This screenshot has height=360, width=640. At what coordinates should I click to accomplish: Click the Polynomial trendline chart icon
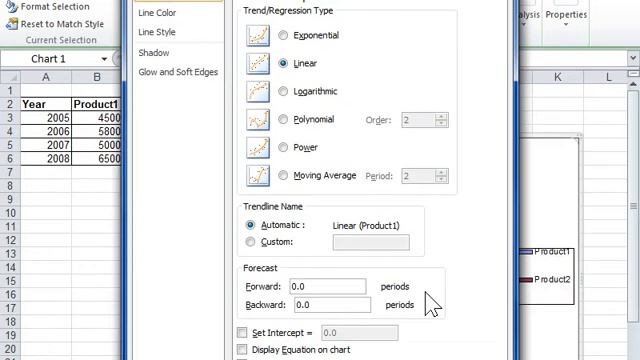click(x=258, y=120)
